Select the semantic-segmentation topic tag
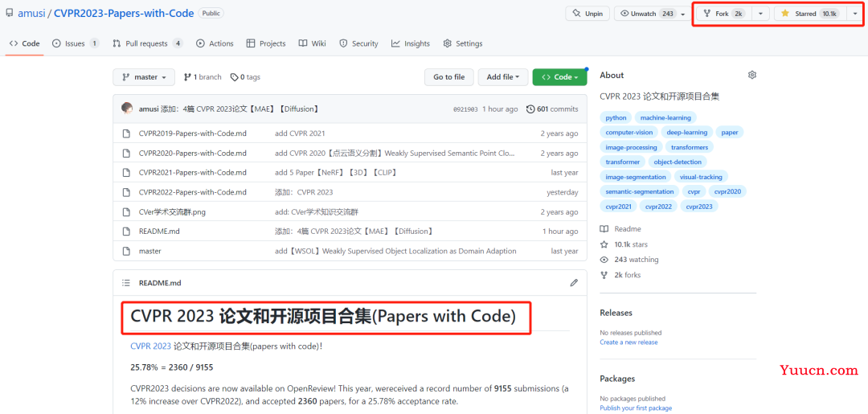The width and height of the screenshot is (868, 414). (640, 191)
